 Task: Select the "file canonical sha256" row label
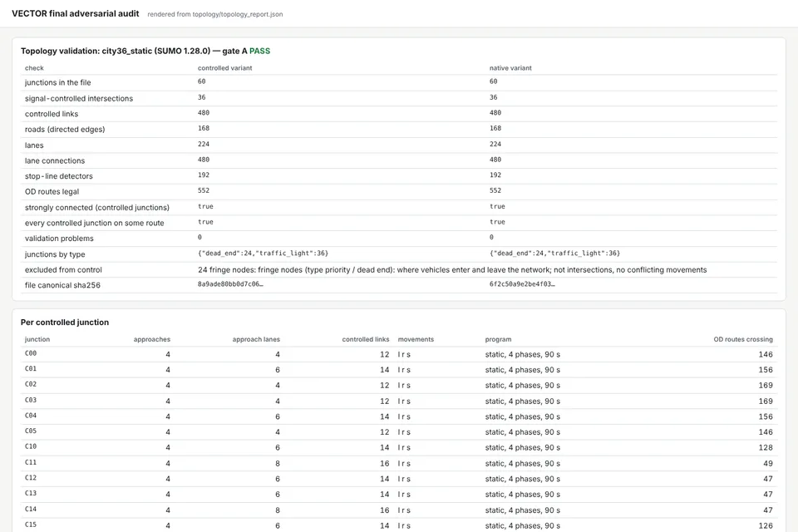tap(62, 285)
